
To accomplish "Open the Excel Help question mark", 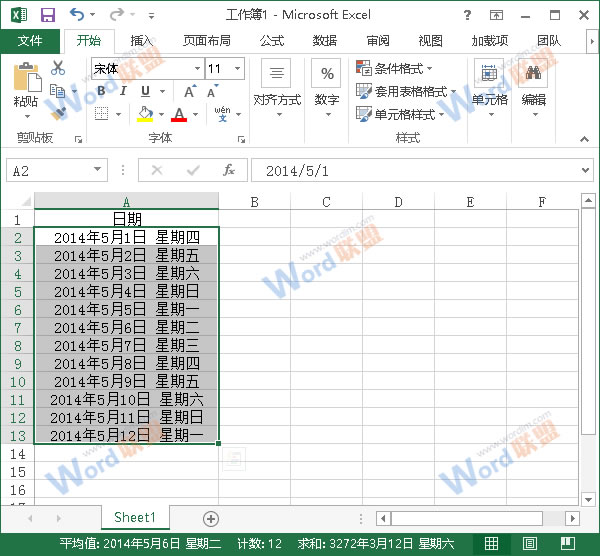I will coord(467,15).
